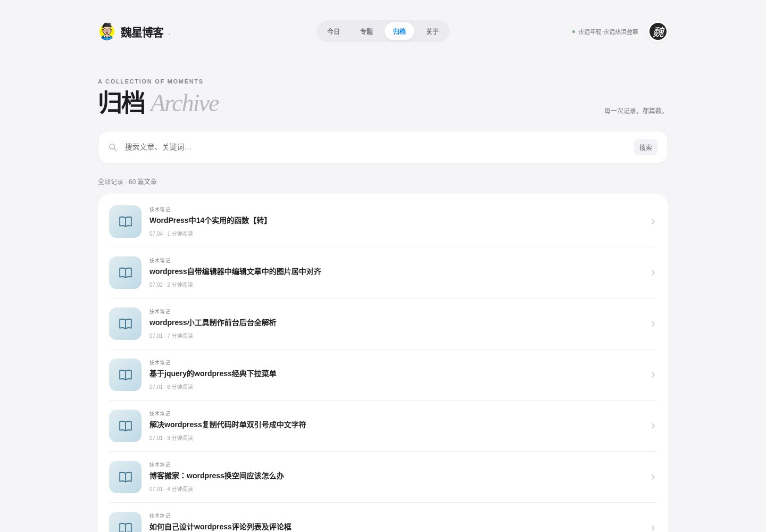This screenshot has width=766, height=532.
Task: Open article wordpress自带编辑器中编辑文章中的图片居中对齐
Action: (235, 271)
